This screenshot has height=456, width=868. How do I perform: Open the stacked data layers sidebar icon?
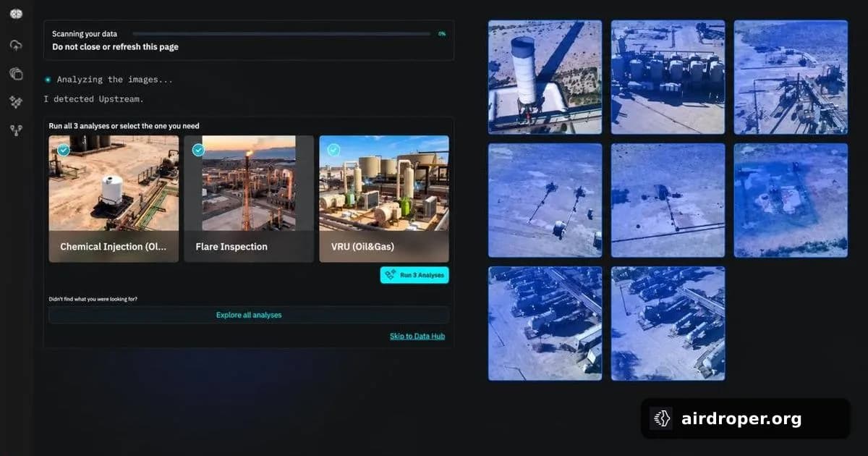pos(16,73)
